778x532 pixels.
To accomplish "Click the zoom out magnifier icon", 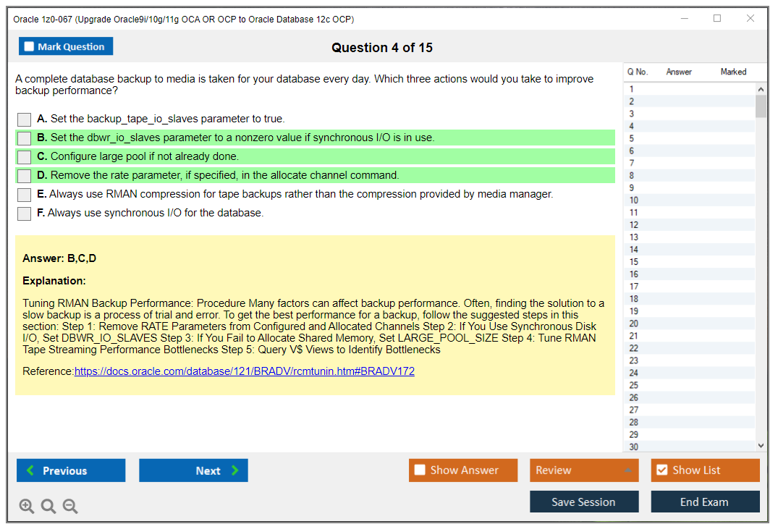I will click(x=69, y=506).
